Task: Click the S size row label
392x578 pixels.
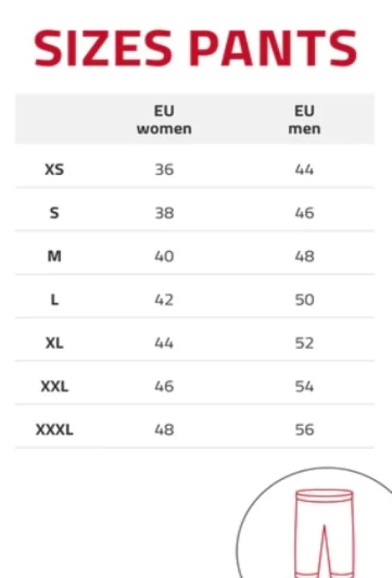Action: tap(54, 213)
